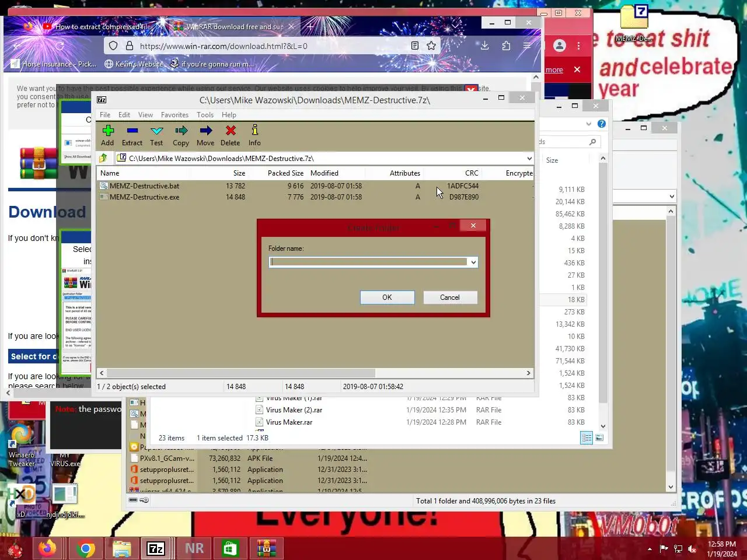Launch Google Chrome from the taskbar
This screenshot has width=747, height=560.
pyautogui.click(x=86, y=548)
